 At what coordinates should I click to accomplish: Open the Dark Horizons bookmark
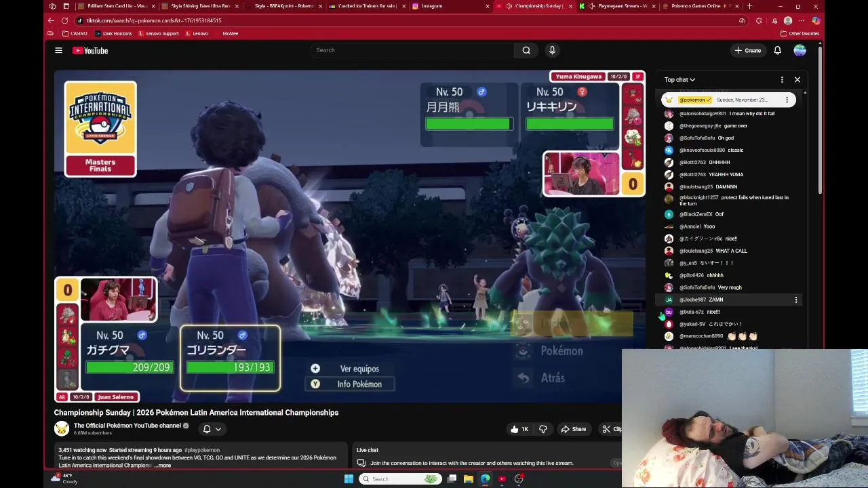113,33
